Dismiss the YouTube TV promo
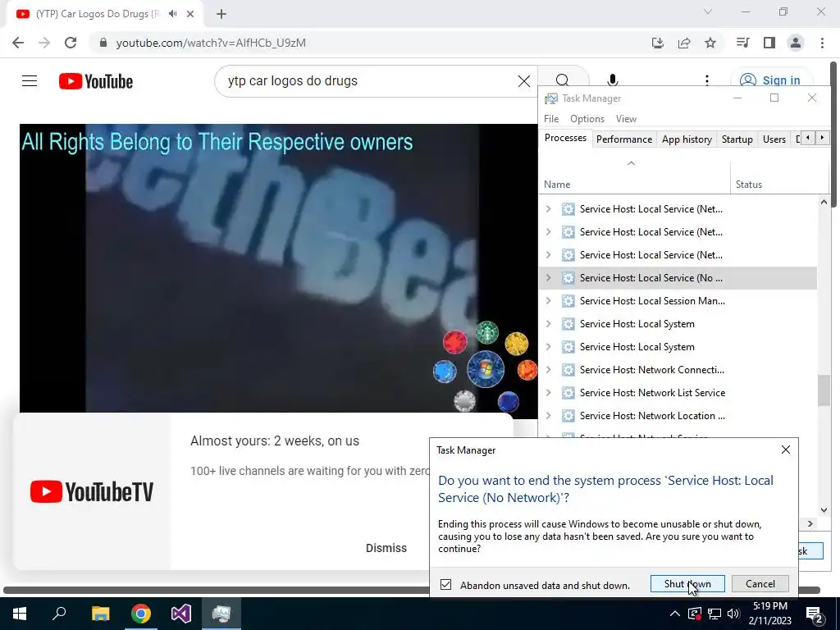 [386, 548]
